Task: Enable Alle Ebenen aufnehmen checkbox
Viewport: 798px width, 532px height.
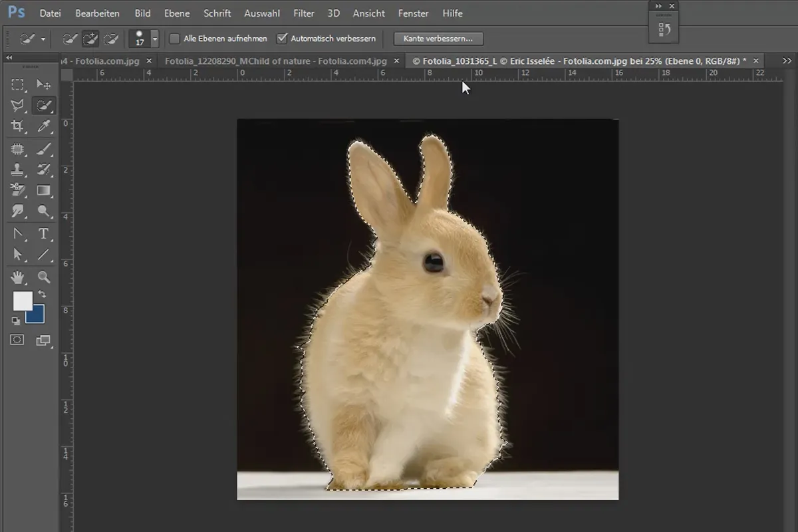Action: [174, 39]
